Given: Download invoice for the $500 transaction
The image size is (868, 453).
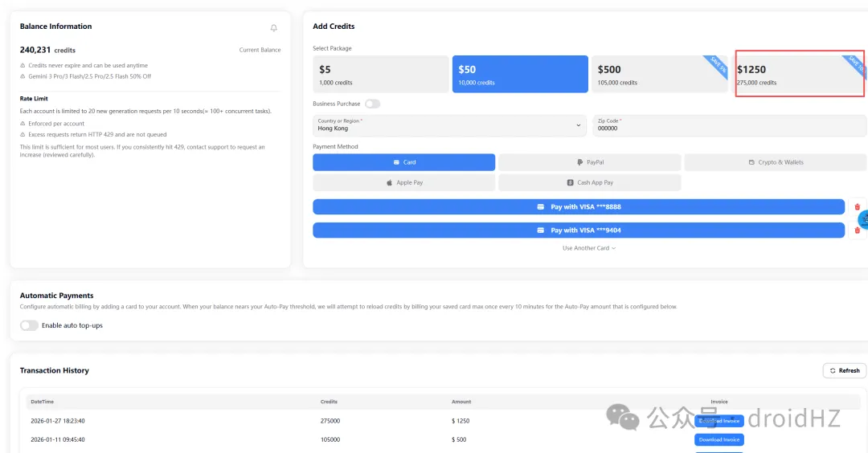Looking at the screenshot, I should click(719, 439).
